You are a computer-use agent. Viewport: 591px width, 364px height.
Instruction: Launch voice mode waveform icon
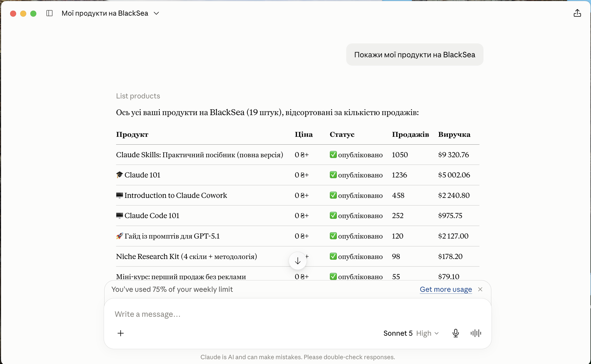pyautogui.click(x=476, y=333)
